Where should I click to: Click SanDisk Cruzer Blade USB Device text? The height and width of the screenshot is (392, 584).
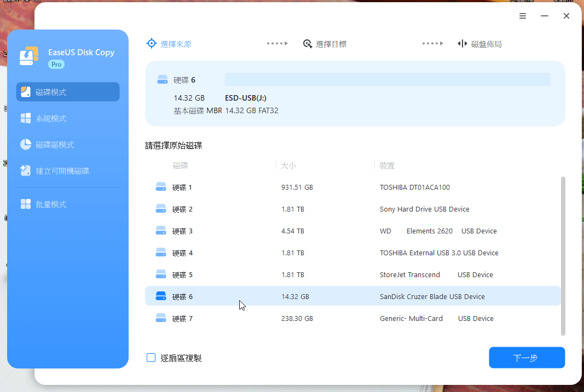point(432,296)
